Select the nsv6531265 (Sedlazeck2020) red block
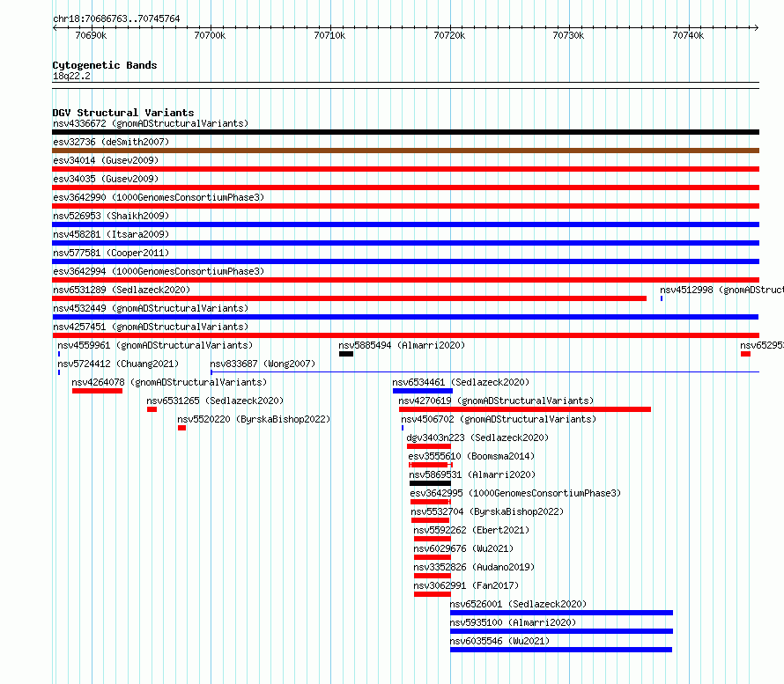This screenshot has width=784, height=684. click(x=152, y=409)
